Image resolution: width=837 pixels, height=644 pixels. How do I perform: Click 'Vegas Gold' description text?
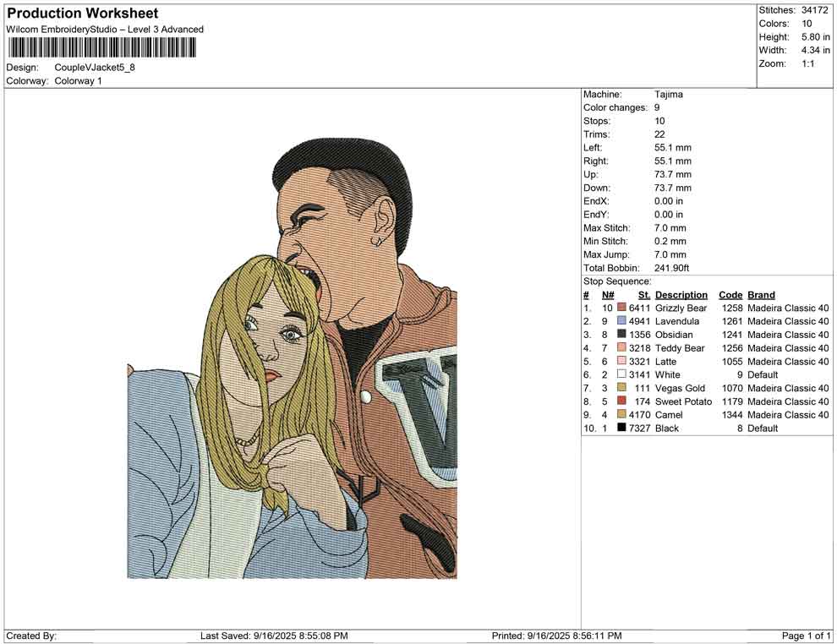tap(680, 388)
